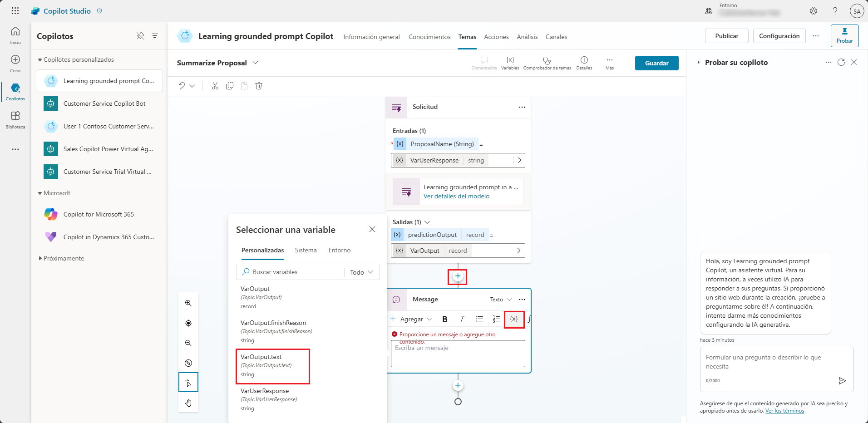The image size is (868, 423).
Task: Open the Agregar dropdown in Message
Action: coord(411,319)
